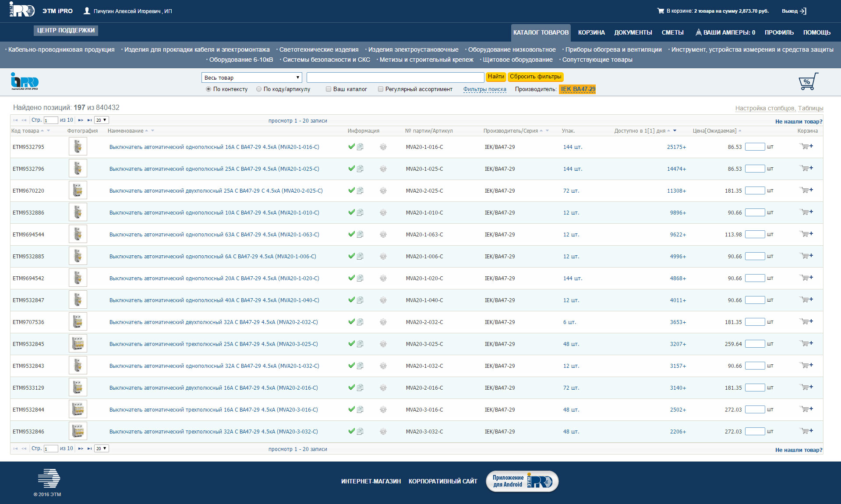
Task: Sort descending by 'Наименование' arrow
Action: [x=152, y=130]
